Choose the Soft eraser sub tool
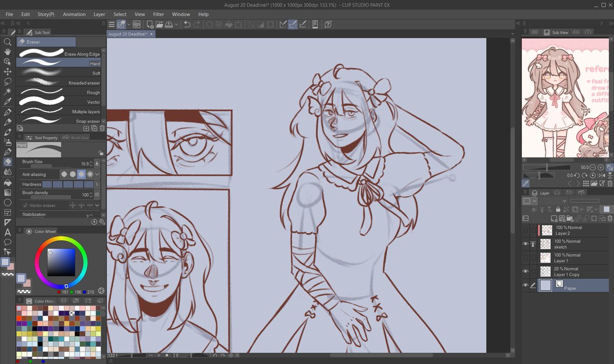The image size is (614, 364). coord(59,73)
